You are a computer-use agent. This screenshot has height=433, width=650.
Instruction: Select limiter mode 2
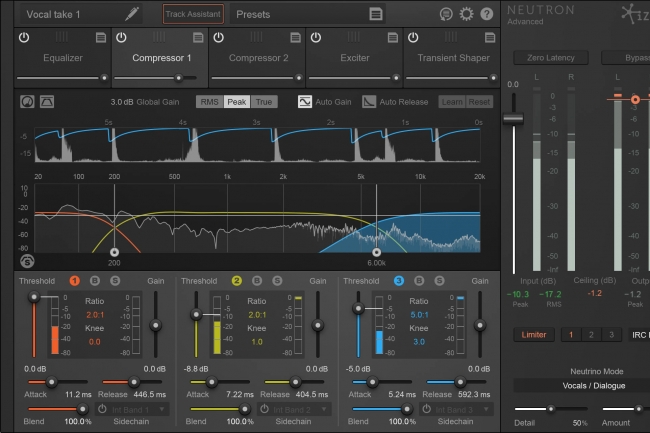tap(591, 334)
